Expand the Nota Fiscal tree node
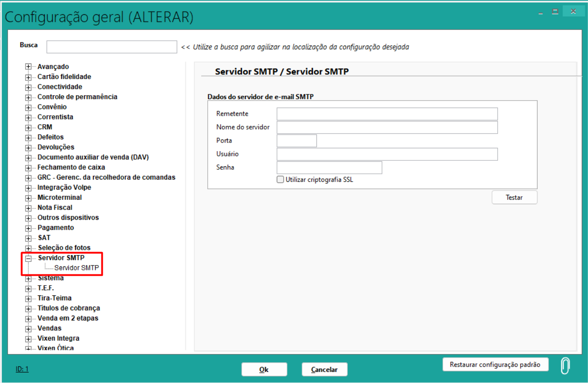 click(29, 208)
